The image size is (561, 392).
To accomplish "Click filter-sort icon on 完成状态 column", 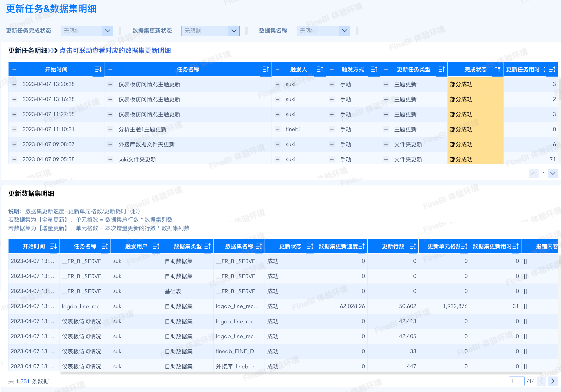I will 498,69.
